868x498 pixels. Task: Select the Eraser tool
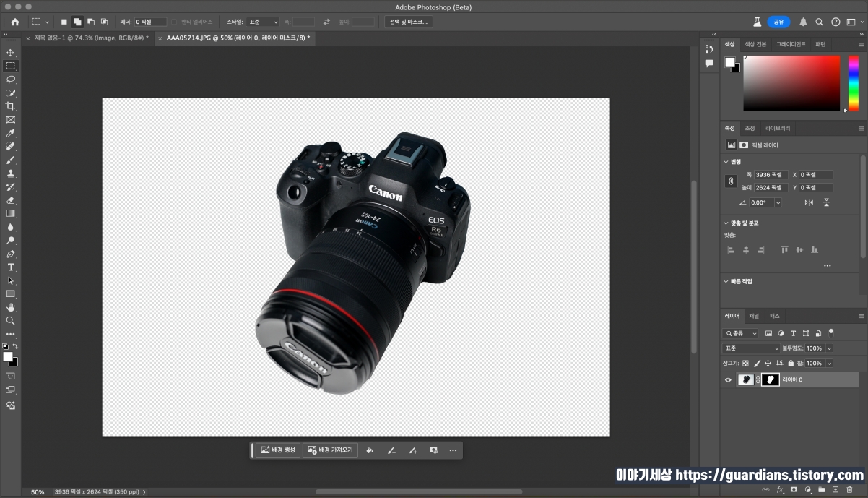pos(11,200)
